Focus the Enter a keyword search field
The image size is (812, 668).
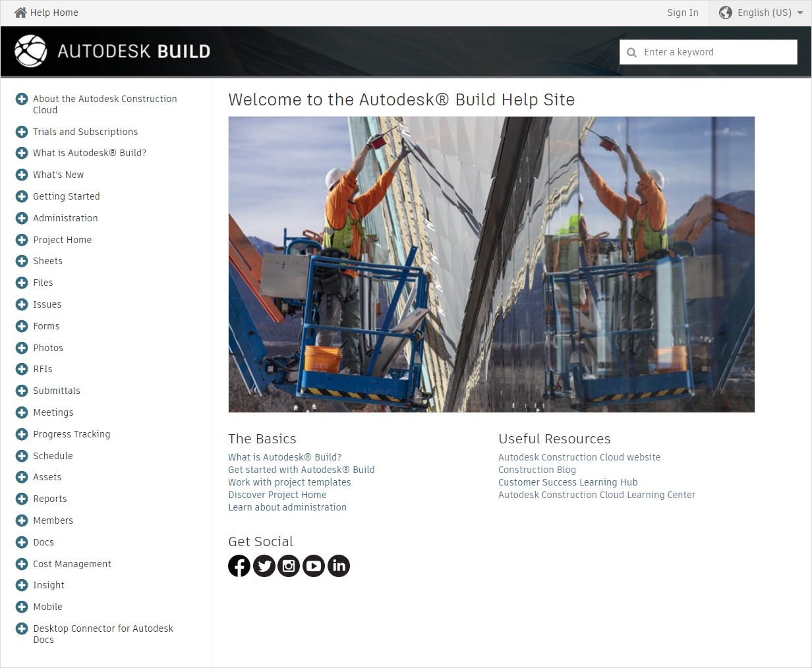pyautogui.click(x=709, y=52)
